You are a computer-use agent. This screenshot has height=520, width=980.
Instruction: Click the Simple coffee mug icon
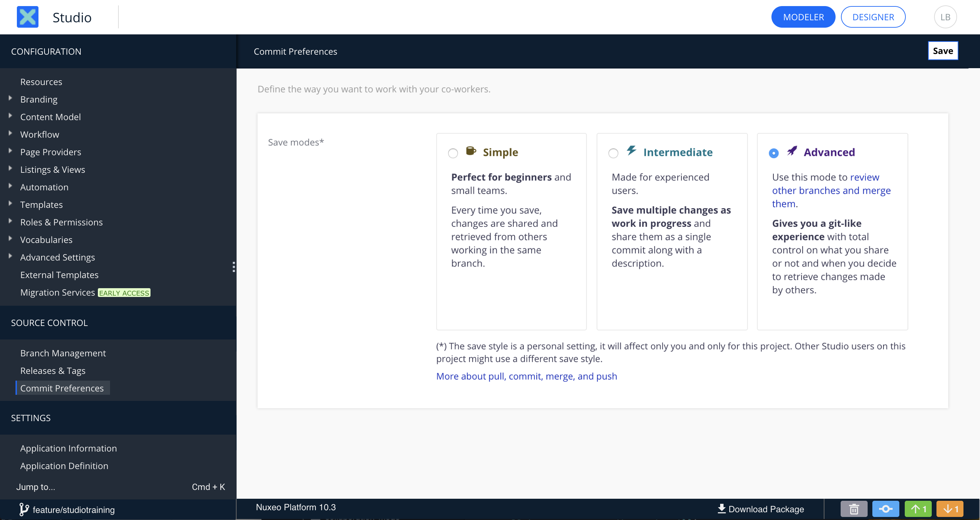[471, 151]
